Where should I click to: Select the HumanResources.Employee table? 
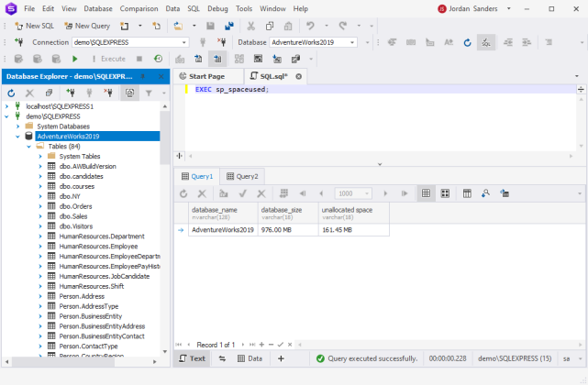coord(98,247)
